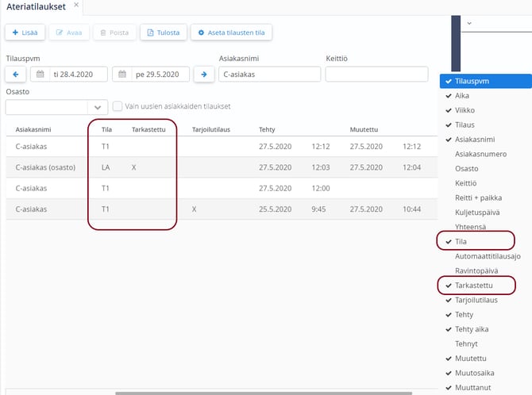The image size is (532, 395).
Task: Open calendar for end date 29.5.2020
Action: click(122, 75)
